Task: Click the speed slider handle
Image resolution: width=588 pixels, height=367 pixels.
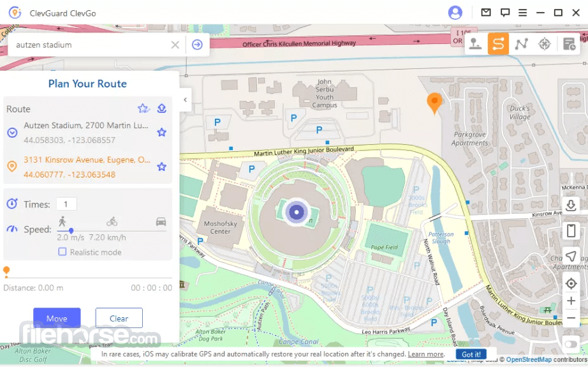Action: pyautogui.click(x=71, y=231)
